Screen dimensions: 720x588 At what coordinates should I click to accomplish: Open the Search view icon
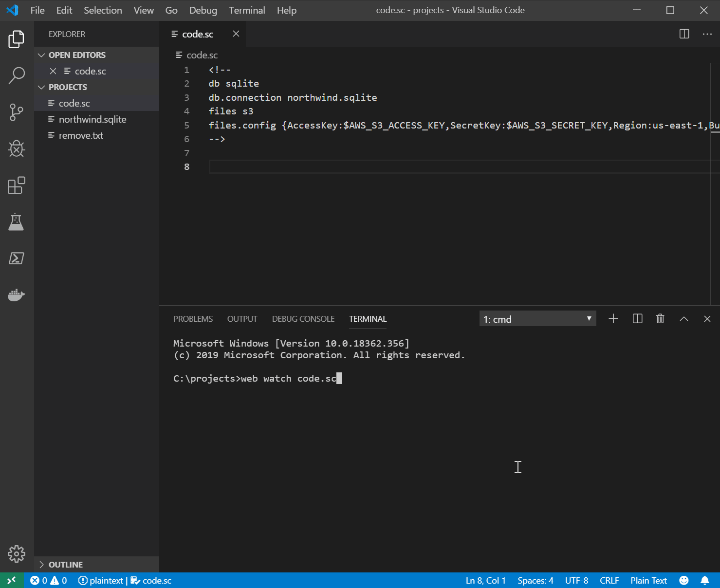pos(17,75)
